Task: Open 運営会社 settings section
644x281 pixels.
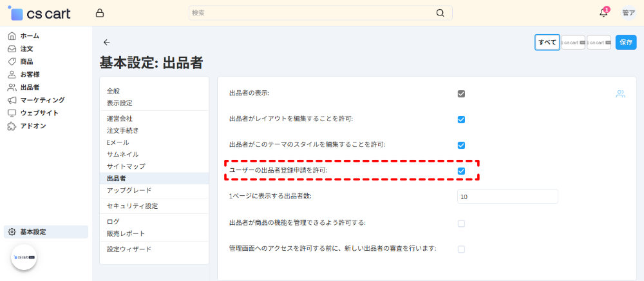Action: tap(120, 119)
